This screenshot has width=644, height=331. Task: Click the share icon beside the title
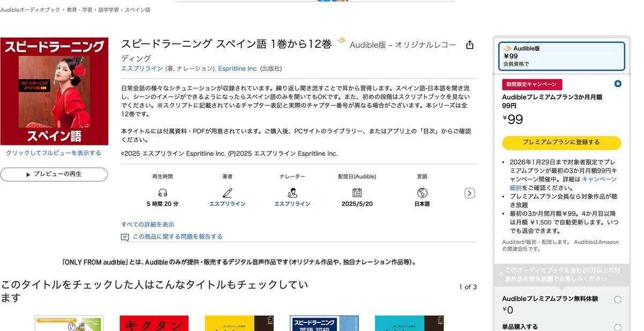[470, 45]
